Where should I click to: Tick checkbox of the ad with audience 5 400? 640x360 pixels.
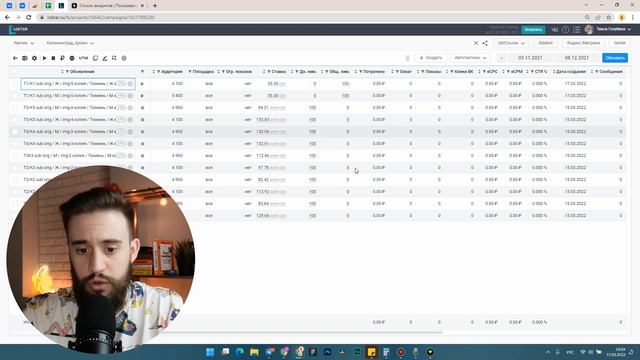click(15, 96)
